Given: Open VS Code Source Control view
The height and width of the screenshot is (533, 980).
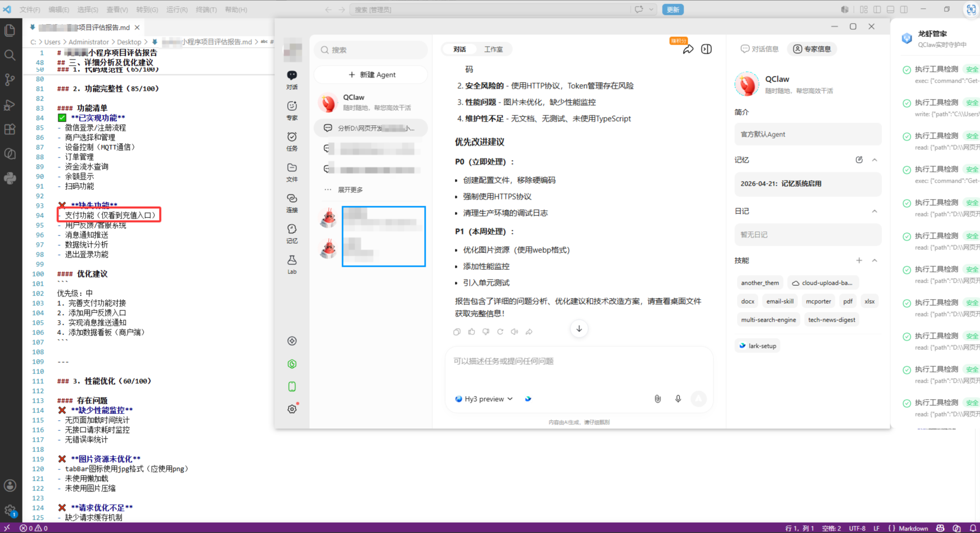Looking at the screenshot, I should click(x=10, y=80).
